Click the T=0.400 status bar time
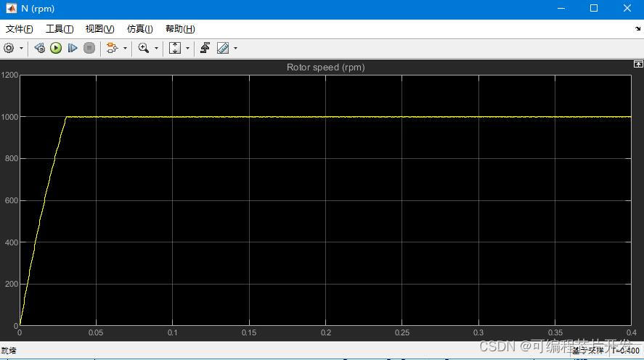This screenshot has height=360, width=644. tap(626, 351)
